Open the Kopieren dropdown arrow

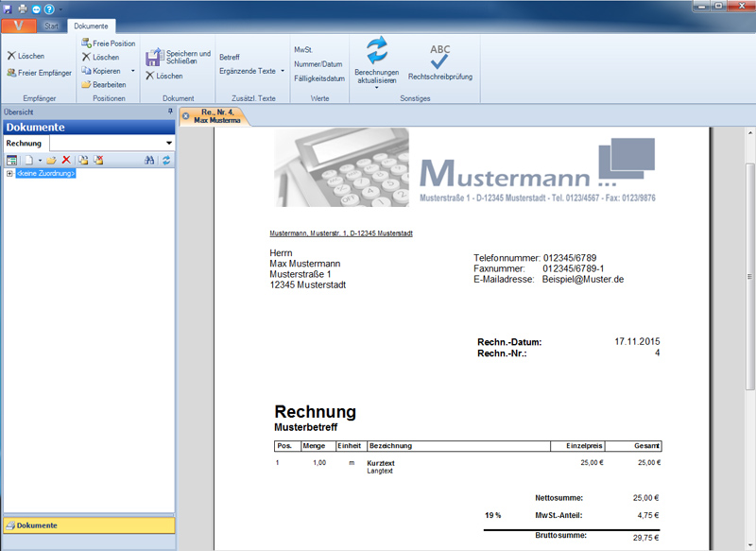133,71
